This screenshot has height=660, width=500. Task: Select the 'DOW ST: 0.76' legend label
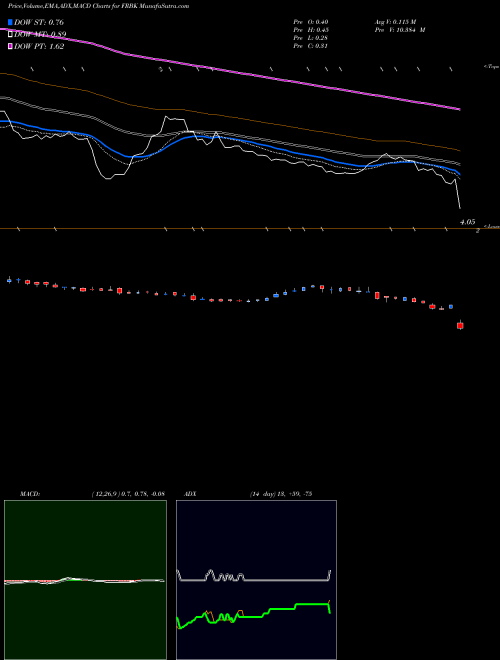39,22
